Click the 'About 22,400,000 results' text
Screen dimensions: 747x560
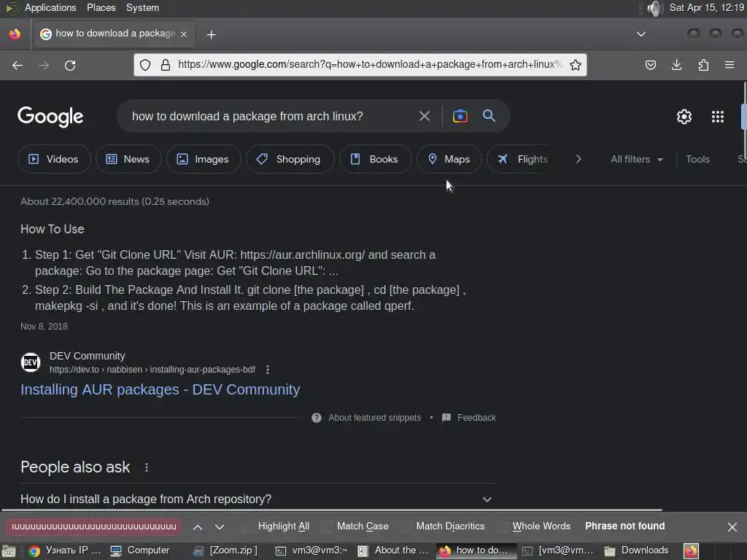(115, 201)
